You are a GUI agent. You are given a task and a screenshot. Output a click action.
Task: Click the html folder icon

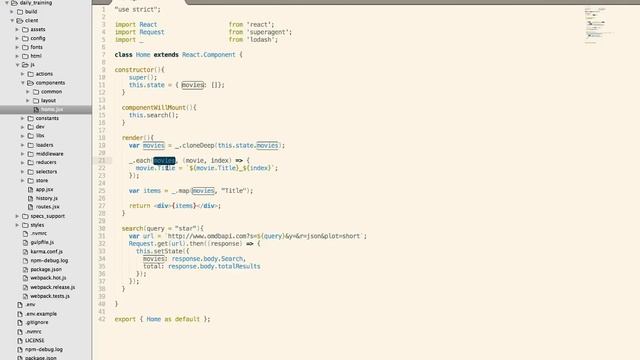[25, 56]
